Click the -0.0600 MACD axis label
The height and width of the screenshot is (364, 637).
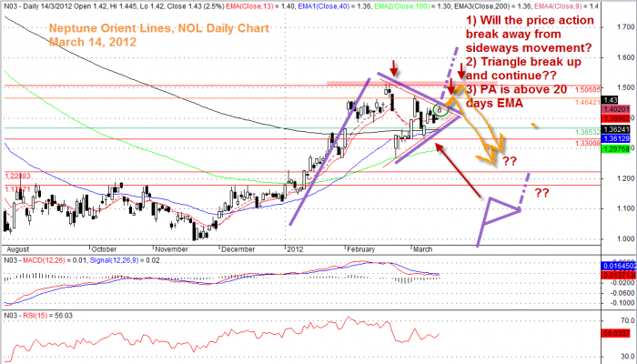point(623,293)
